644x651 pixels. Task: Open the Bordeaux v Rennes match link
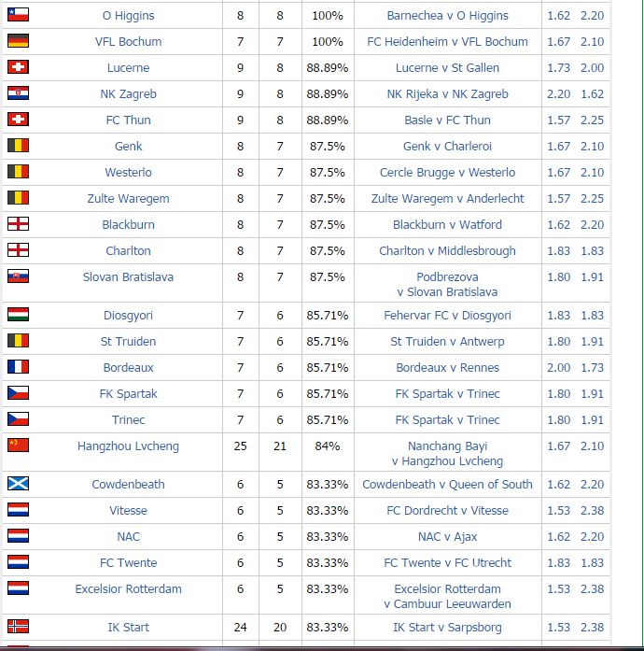[447, 367]
